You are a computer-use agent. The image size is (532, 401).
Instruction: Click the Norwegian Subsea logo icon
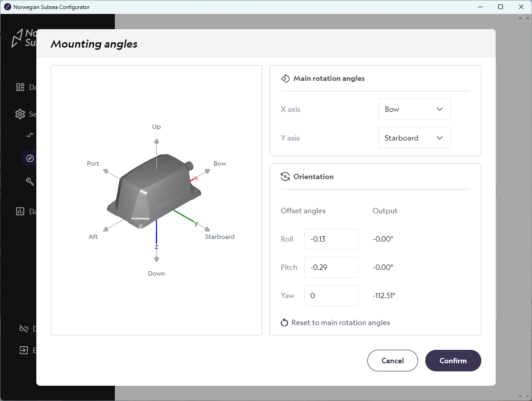[x=17, y=38]
